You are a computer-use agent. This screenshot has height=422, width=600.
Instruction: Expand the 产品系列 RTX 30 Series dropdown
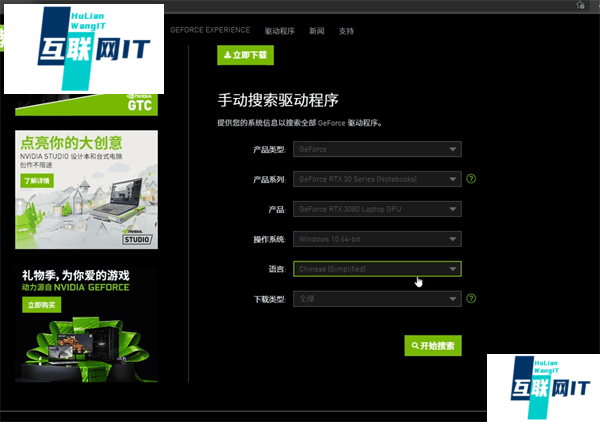tap(377, 179)
